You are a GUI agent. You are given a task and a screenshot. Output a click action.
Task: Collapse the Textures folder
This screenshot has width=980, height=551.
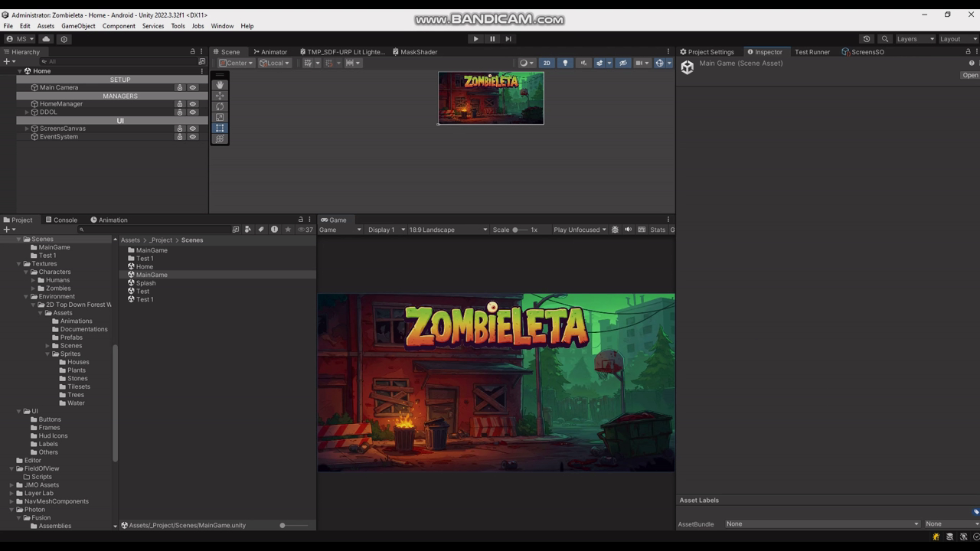[x=19, y=264]
